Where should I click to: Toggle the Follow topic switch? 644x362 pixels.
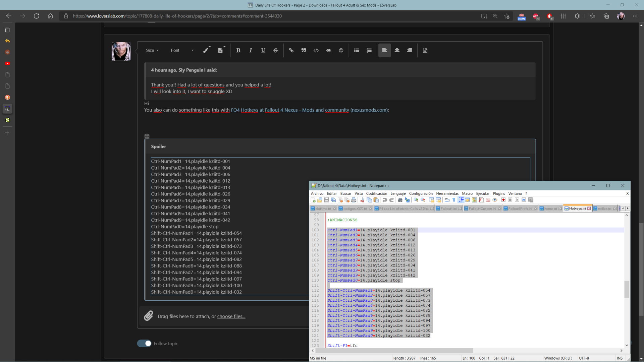tap(144, 344)
